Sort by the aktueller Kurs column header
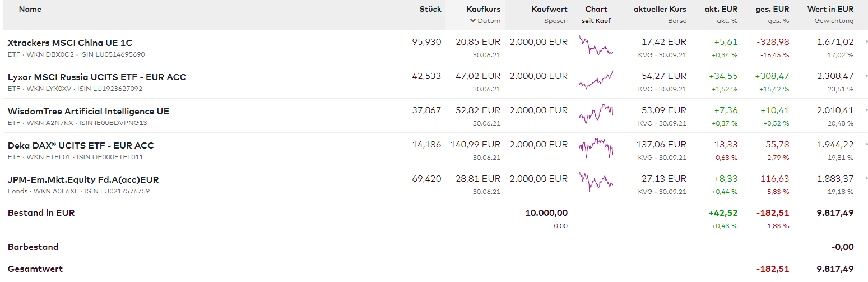The width and height of the screenshot is (868, 282). pos(660,9)
